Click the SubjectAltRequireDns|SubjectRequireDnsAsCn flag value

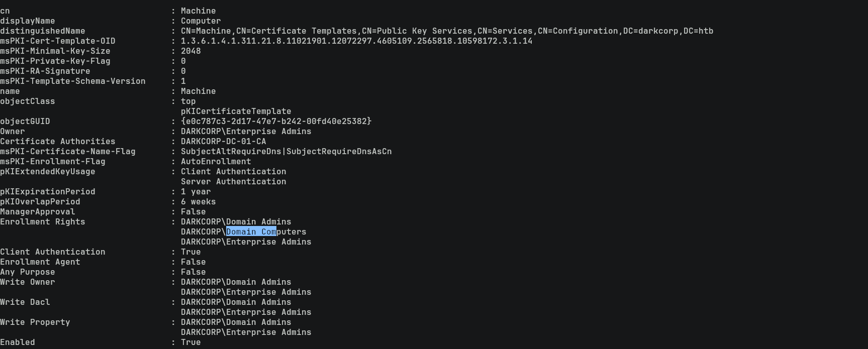286,151
